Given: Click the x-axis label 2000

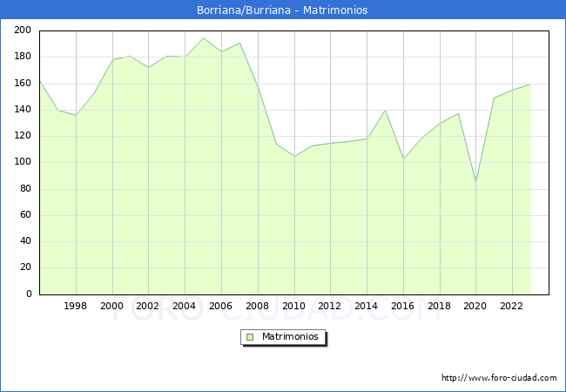Looking at the screenshot, I should 111,306.
